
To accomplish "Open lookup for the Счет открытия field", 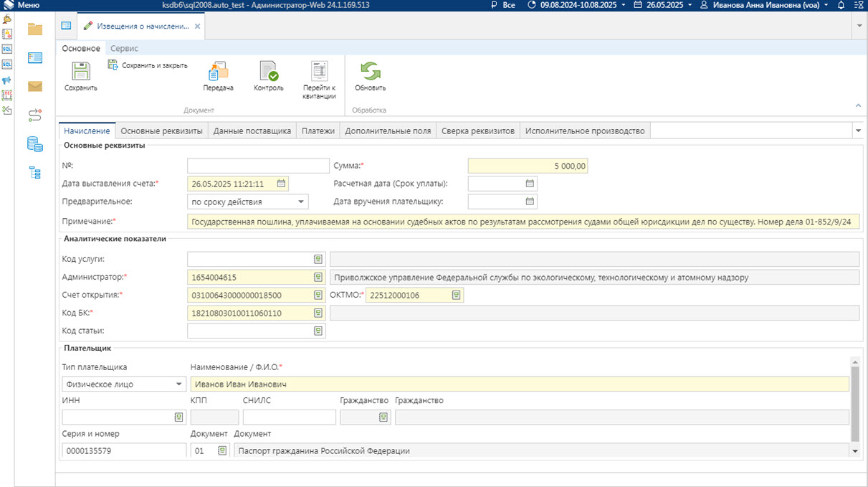I will [x=318, y=295].
